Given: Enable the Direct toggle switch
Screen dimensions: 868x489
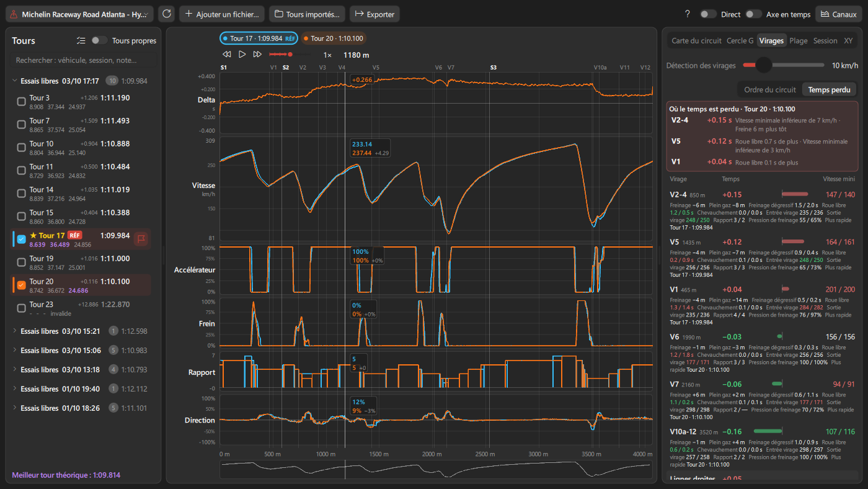Looking at the screenshot, I should click(708, 14).
